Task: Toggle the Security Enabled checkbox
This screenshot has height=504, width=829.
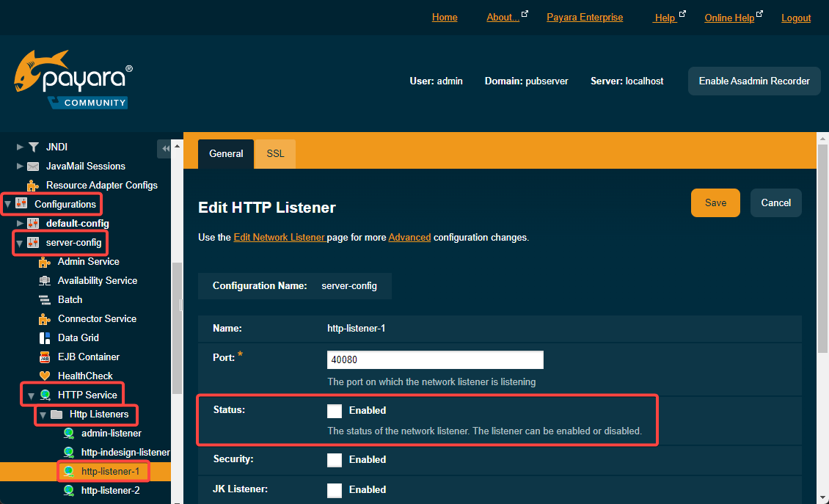Action: point(335,460)
